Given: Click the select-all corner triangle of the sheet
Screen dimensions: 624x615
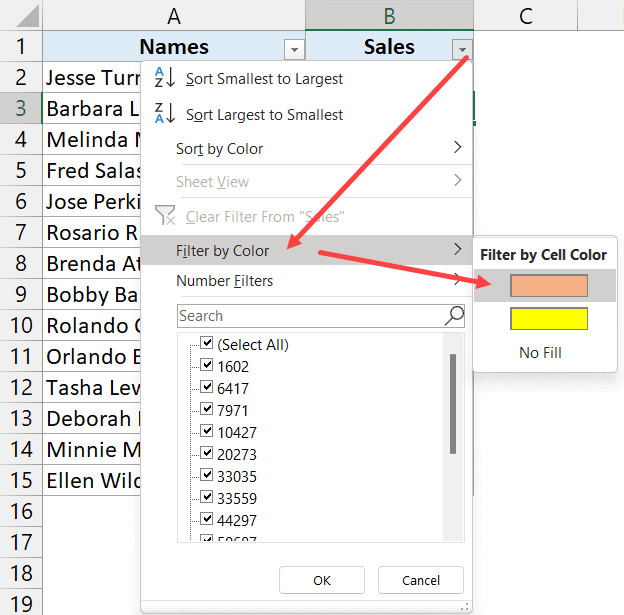Looking at the screenshot, I should [x=21, y=15].
